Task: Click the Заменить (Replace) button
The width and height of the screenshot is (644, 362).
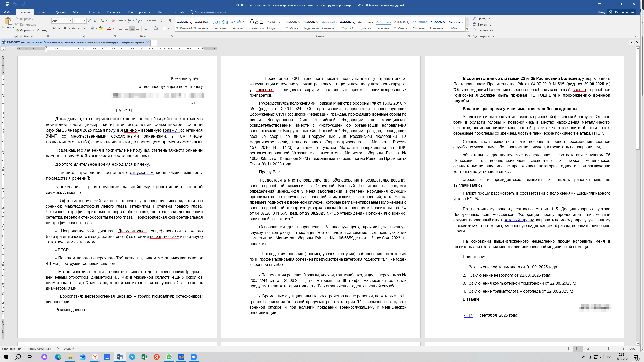Action: (x=482, y=24)
